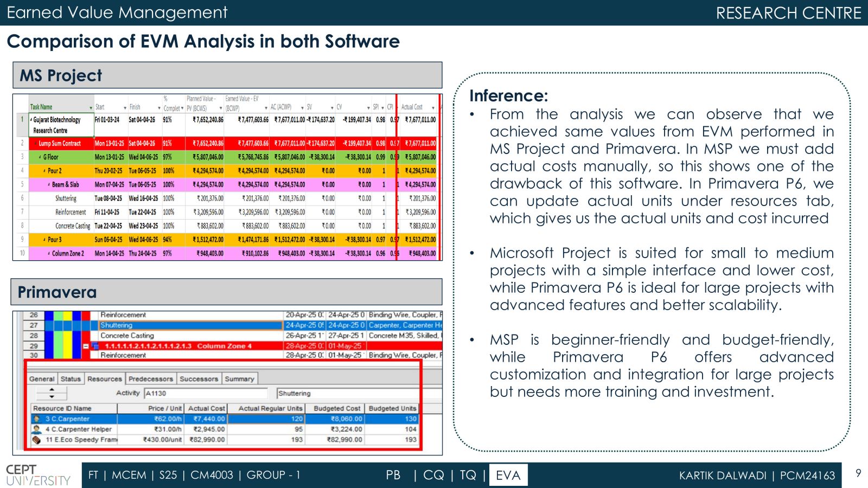Viewport: 868px width, 488px height.
Task: Click the Concrete Casting task in MS Project row 8
Action: 73,226
